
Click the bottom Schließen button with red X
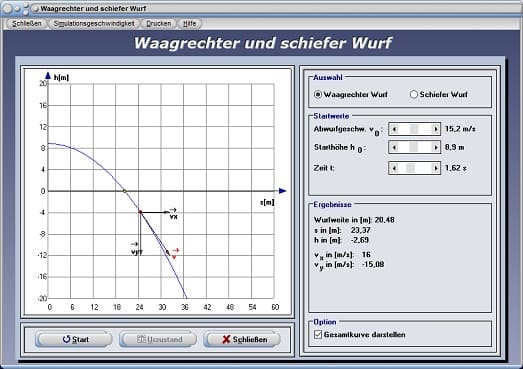[x=242, y=339]
